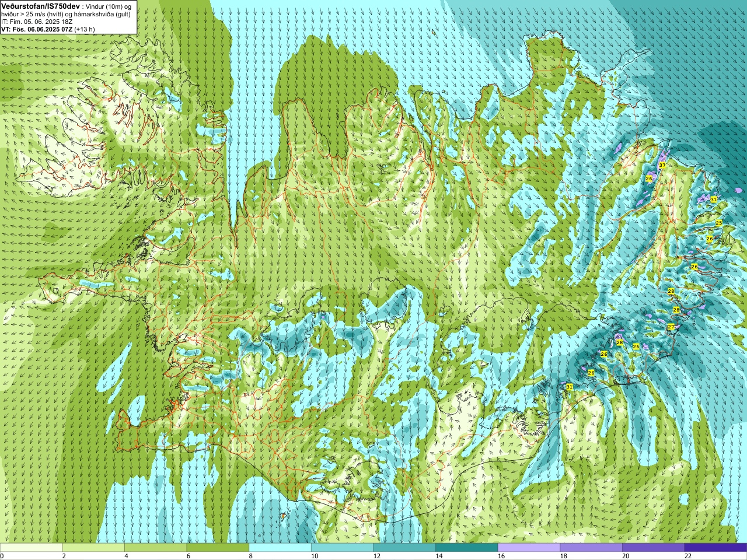The image size is (747, 560).
Task: Pick the light teal 10–12 m/s scale segment
Action: [x=342, y=548]
